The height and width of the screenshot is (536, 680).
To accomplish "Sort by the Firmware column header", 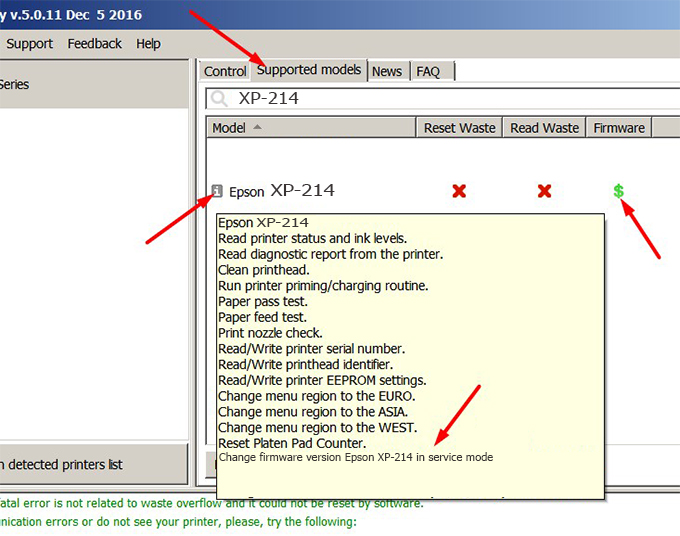I will [619, 128].
